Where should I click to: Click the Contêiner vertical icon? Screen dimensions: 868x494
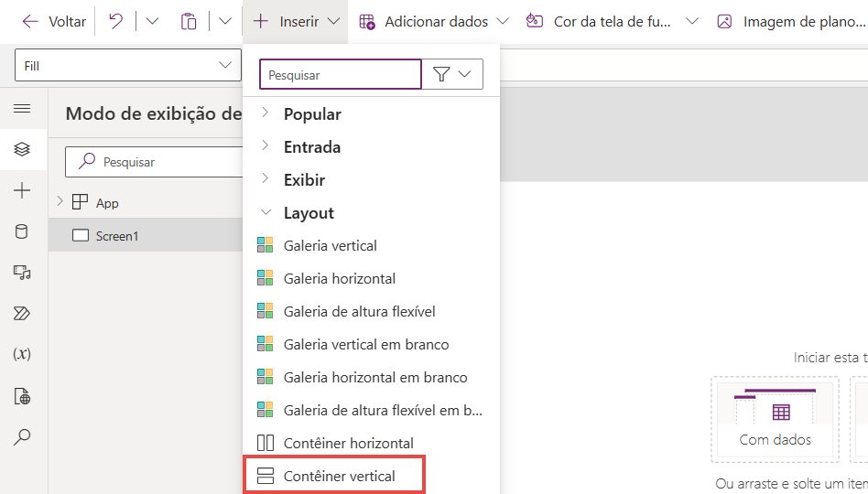266,476
